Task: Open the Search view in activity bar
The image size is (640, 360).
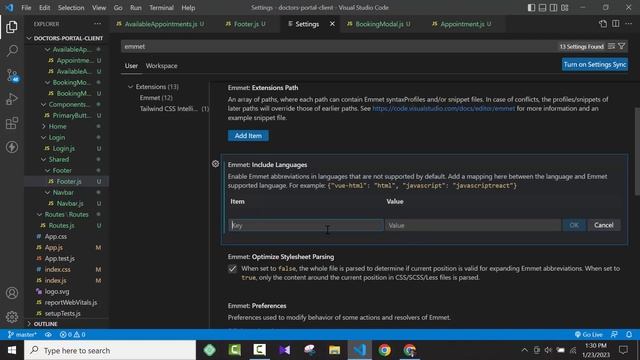Action: pos(12,51)
